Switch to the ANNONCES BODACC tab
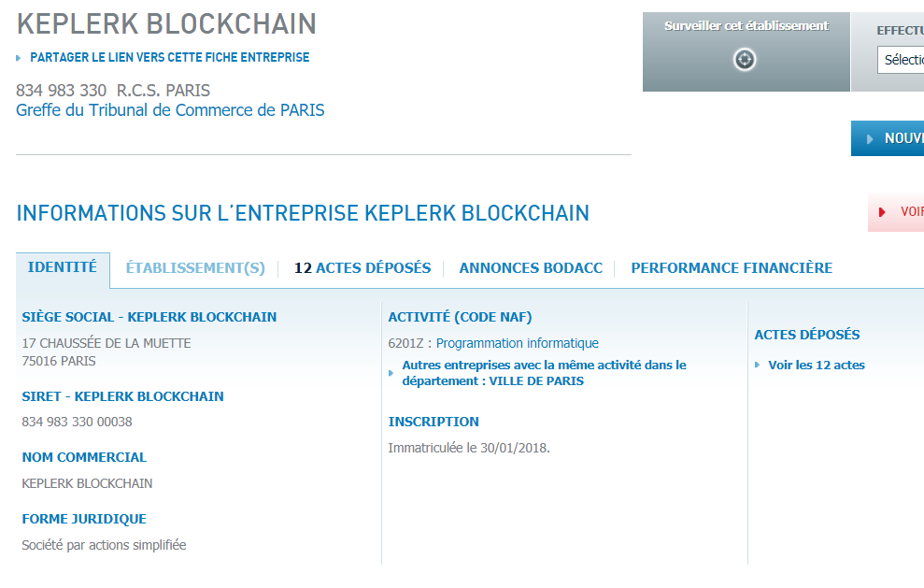Screen dimensions: 924x588 coord(531,268)
